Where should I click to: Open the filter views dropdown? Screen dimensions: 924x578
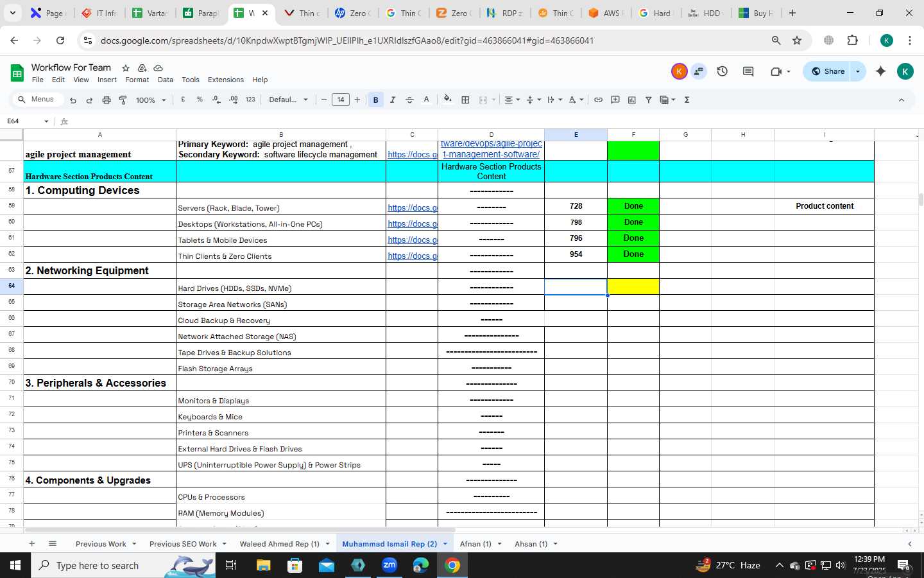coord(668,100)
